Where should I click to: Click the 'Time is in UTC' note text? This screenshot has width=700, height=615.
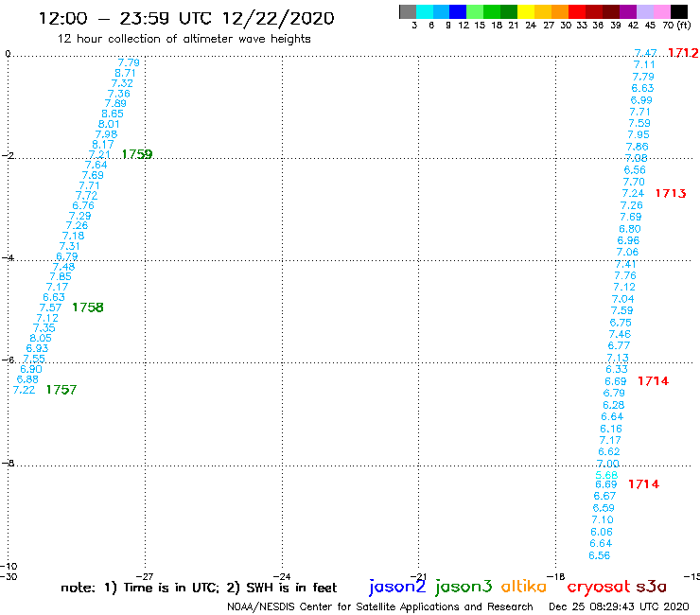tap(171, 588)
